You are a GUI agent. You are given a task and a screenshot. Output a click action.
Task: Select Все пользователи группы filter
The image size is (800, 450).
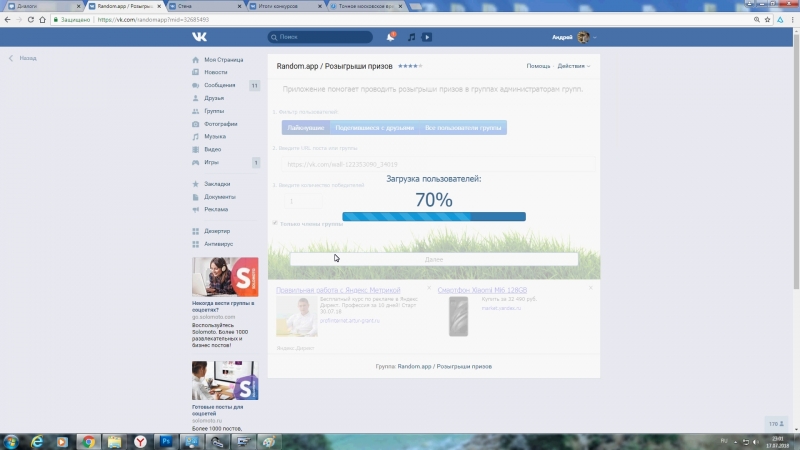point(463,128)
